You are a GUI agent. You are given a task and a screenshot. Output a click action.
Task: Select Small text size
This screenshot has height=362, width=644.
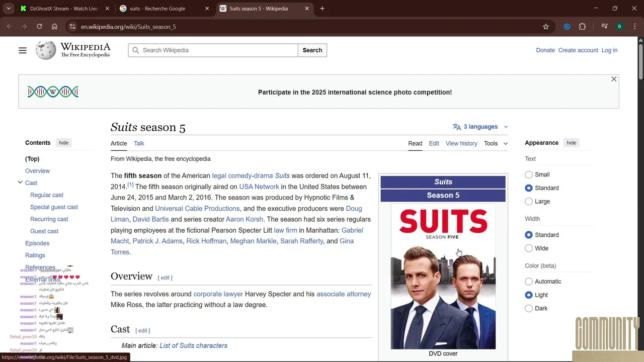pyautogui.click(x=529, y=174)
